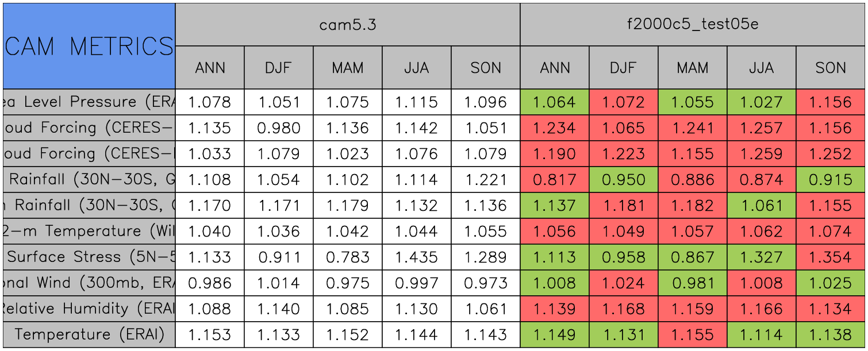
Task: Click the SON header under f2000c5_test05e
Action: 831,68
